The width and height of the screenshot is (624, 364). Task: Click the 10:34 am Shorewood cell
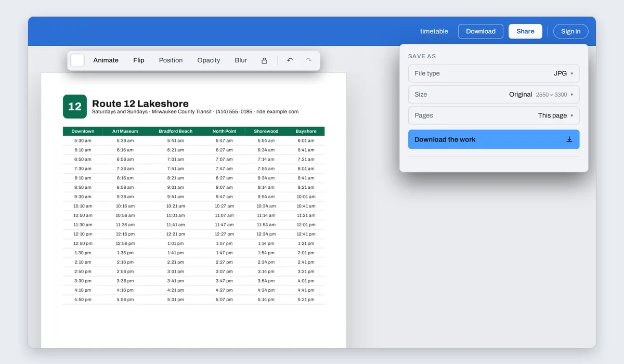click(266, 206)
